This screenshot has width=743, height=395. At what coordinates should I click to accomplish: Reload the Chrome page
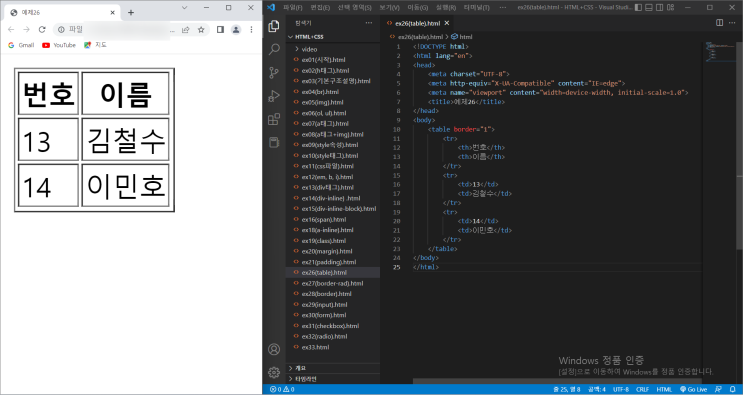click(42, 29)
